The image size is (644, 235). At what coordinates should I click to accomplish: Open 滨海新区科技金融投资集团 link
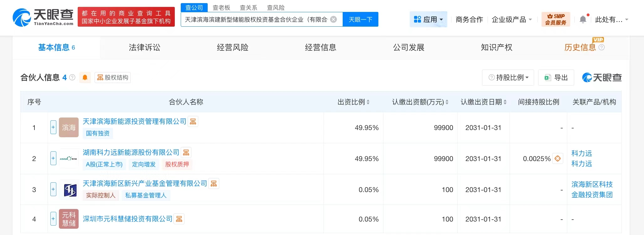click(x=592, y=189)
